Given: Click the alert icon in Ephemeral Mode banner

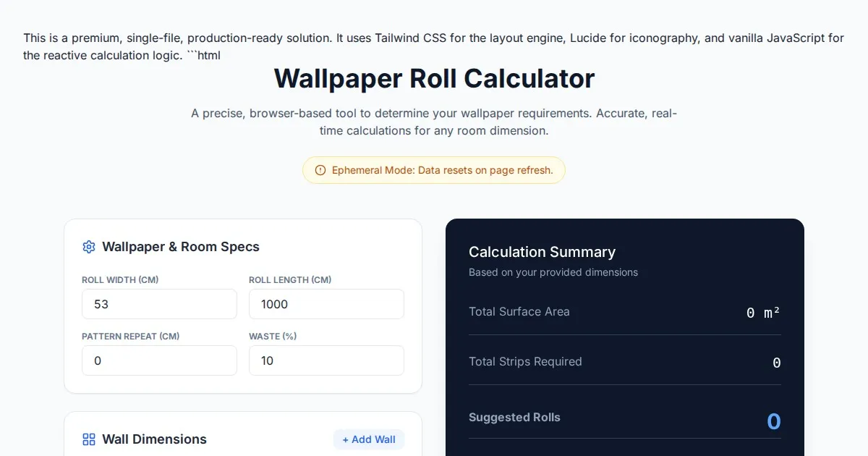Looking at the screenshot, I should 320,171.
